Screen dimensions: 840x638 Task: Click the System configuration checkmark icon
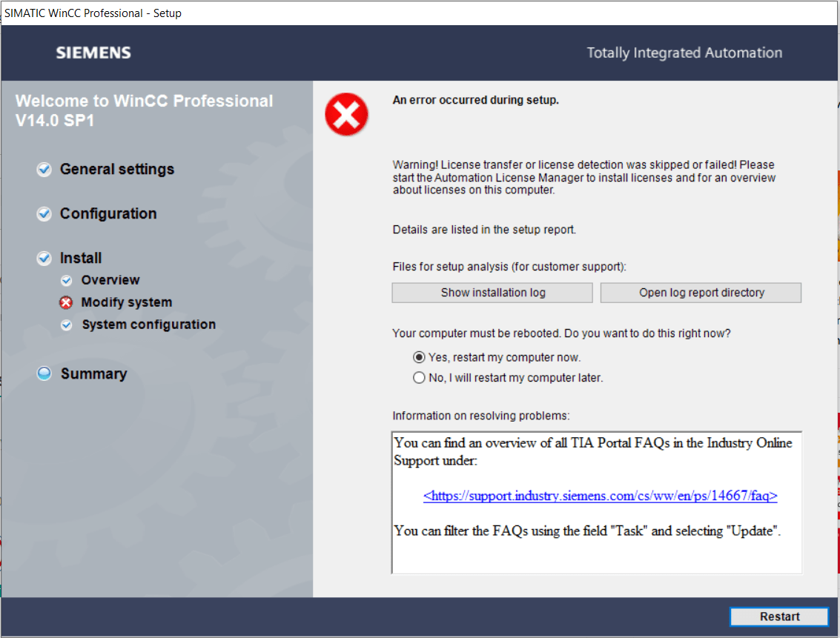coord(67,325)
